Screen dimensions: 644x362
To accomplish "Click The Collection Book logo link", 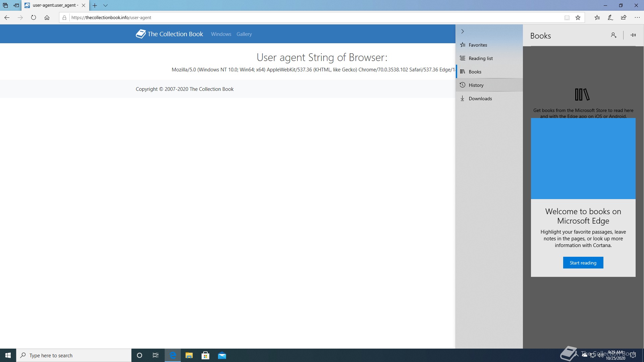I will [x=169, y=34].
